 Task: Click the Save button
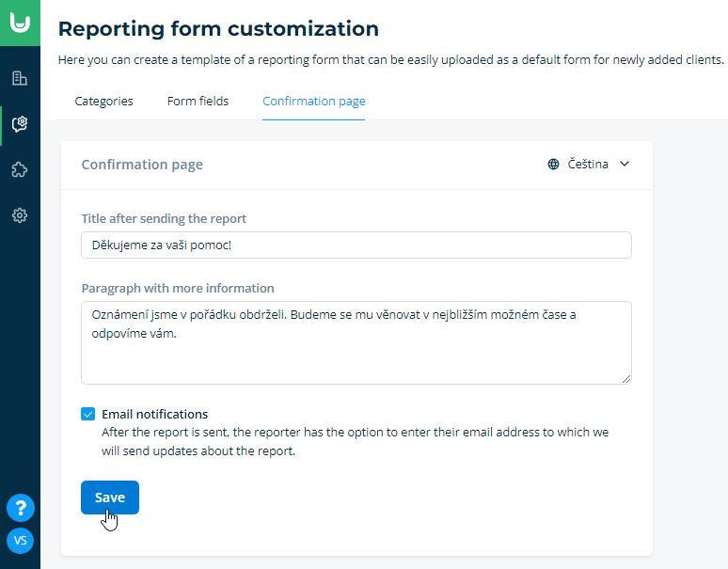(x=110, y=498)
